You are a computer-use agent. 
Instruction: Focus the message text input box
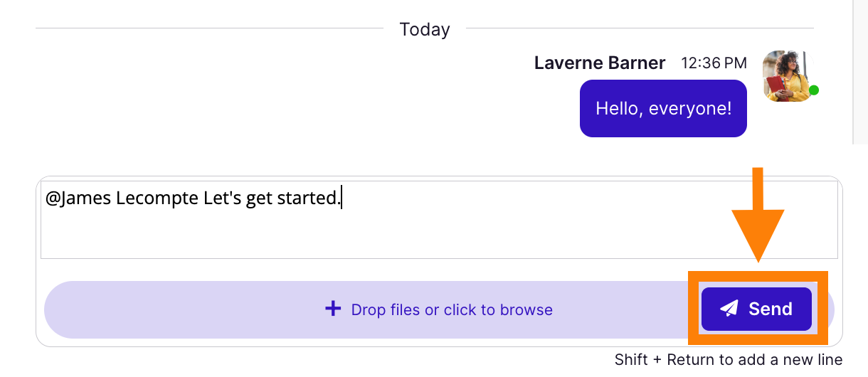(x=439, y=220)
